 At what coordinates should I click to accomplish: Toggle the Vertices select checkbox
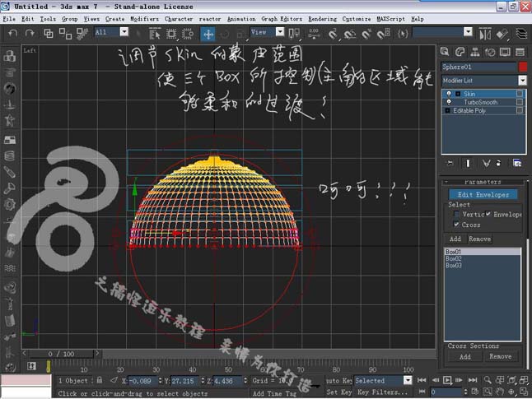456,214
